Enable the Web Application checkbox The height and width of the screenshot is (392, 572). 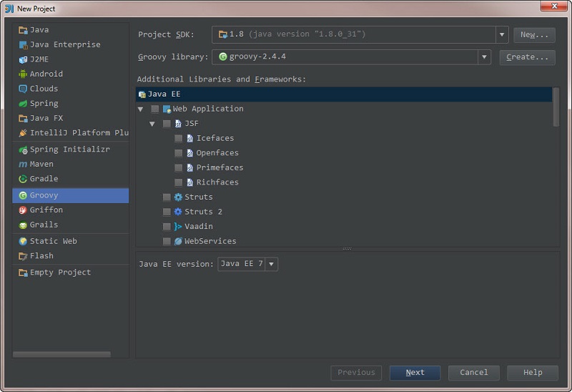pyautogui.click(x=155, y=109)
